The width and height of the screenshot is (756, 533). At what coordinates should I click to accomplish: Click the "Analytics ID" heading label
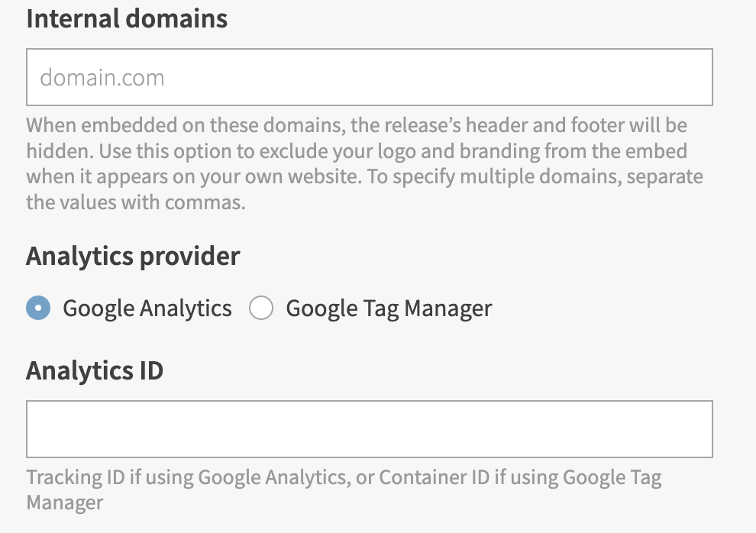click(x=95, y=371)
